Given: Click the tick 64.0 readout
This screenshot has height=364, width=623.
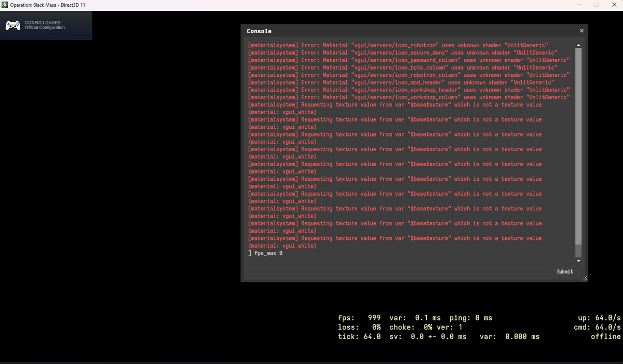Looking at the screenshot, I should coord(359,336).
